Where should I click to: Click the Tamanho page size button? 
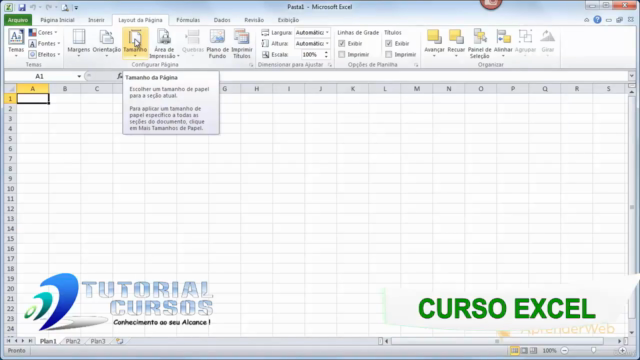pos(135,43)
